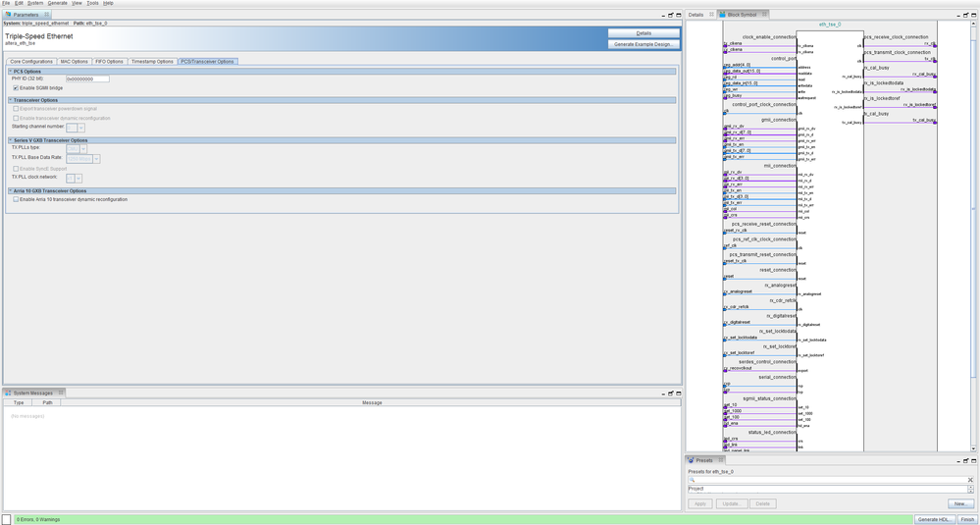
Task: Detach the Parameters panel
Action: tap(671, 15)
